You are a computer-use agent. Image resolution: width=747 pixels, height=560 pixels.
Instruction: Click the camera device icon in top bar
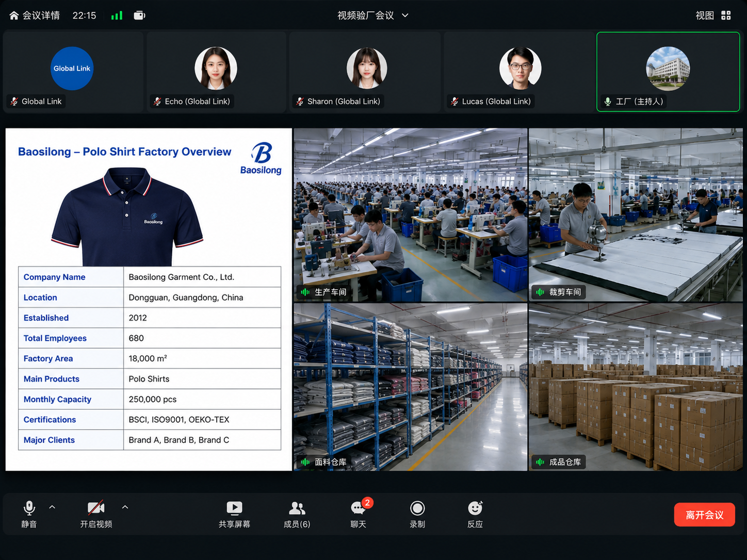click(x=139, y=15)
